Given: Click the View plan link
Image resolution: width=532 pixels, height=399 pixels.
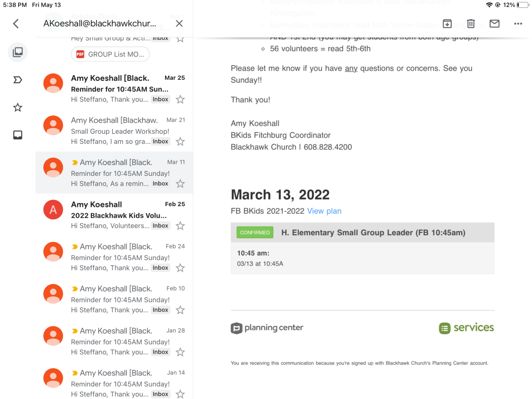Looking at the screenshot, I should pos(324,211).
